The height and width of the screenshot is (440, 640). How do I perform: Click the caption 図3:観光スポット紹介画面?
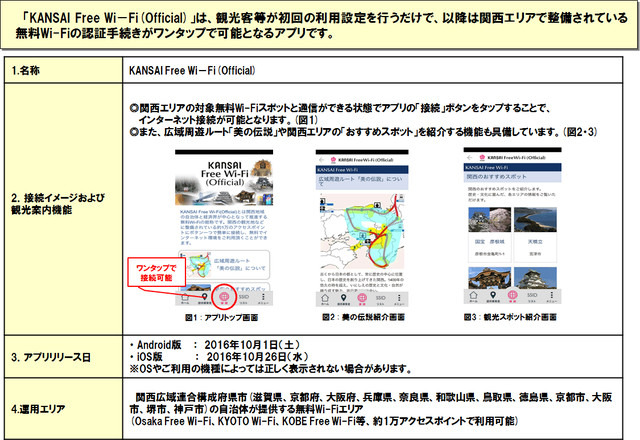click(x=510, y=317)
